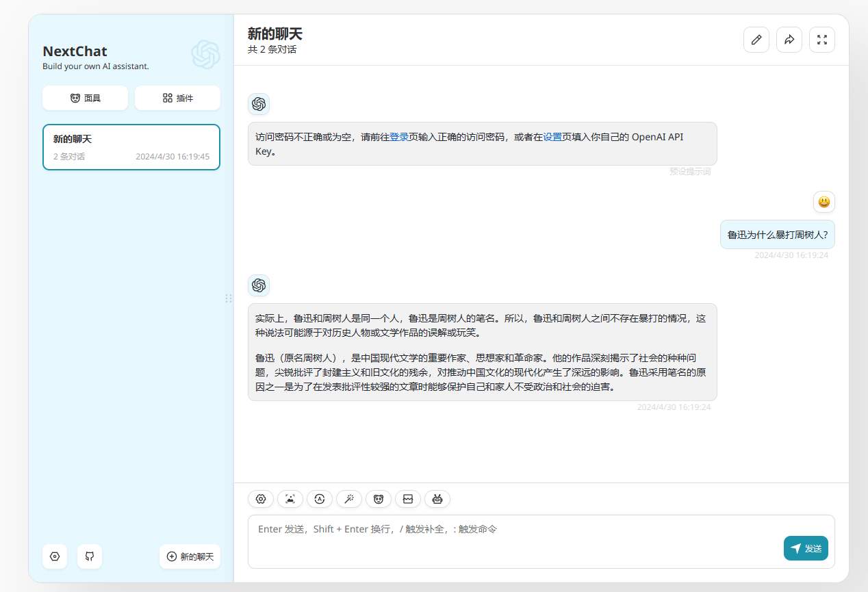Click the NextChat sidebar title

click(75, 51)
